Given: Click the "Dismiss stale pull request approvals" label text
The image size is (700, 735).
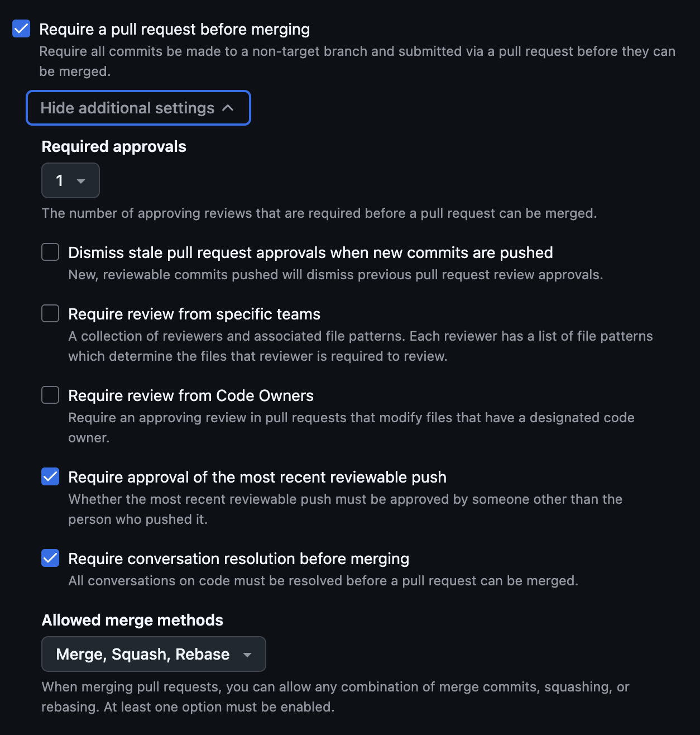Looking at the screenshot, I should [310, 252].
